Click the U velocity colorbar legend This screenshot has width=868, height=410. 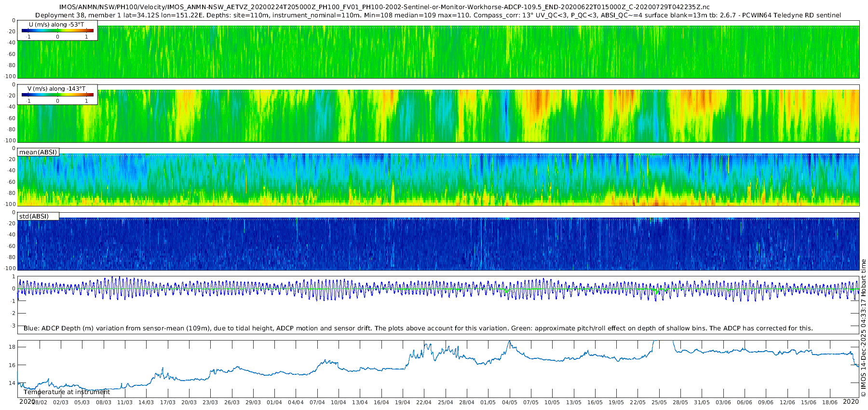coord(57,31)
